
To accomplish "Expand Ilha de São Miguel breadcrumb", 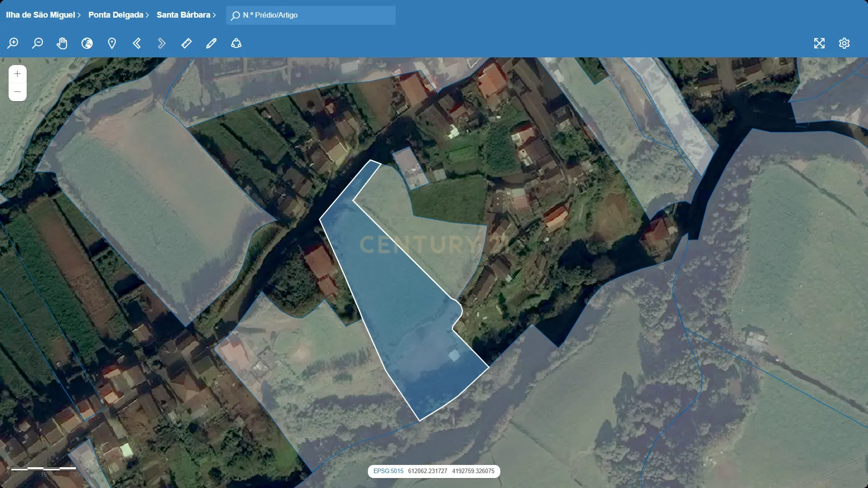I will click(43, 15).
